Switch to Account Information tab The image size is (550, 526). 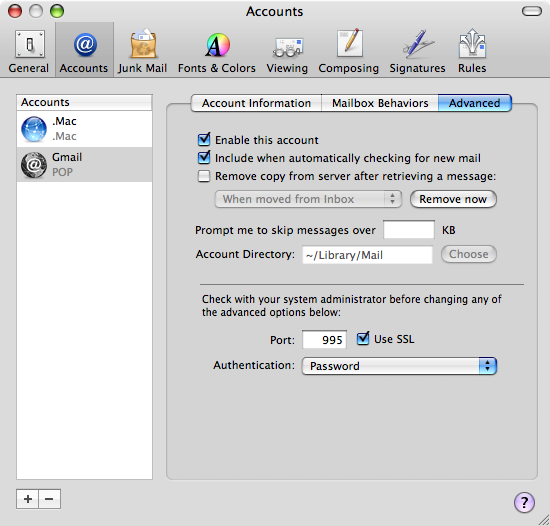[x=256, y=103]
